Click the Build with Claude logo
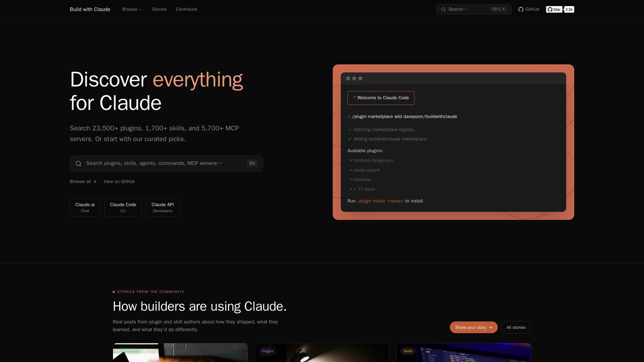Image resolution: width=644 pixels, height=362 pixels. pos(90,9)
